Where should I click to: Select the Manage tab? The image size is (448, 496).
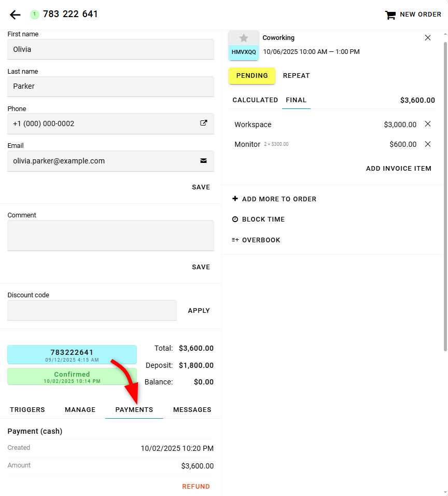coord(80,410)
